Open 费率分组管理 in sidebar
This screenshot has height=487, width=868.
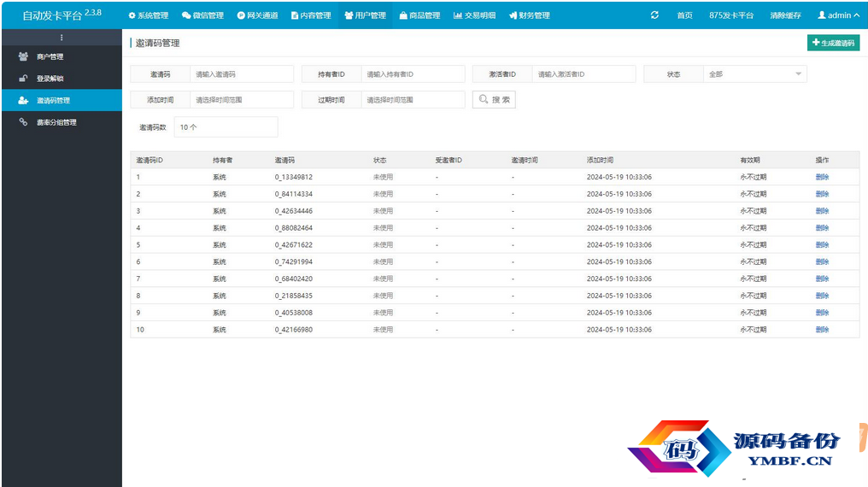(x=62, y=122)
